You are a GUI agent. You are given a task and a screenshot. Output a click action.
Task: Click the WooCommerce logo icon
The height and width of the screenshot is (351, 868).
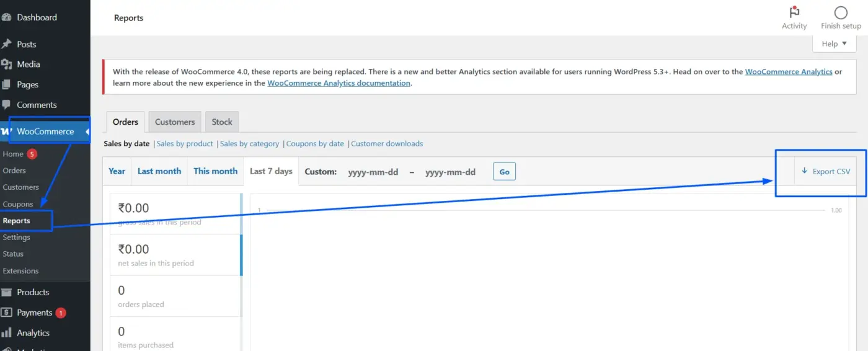point(6,131)
